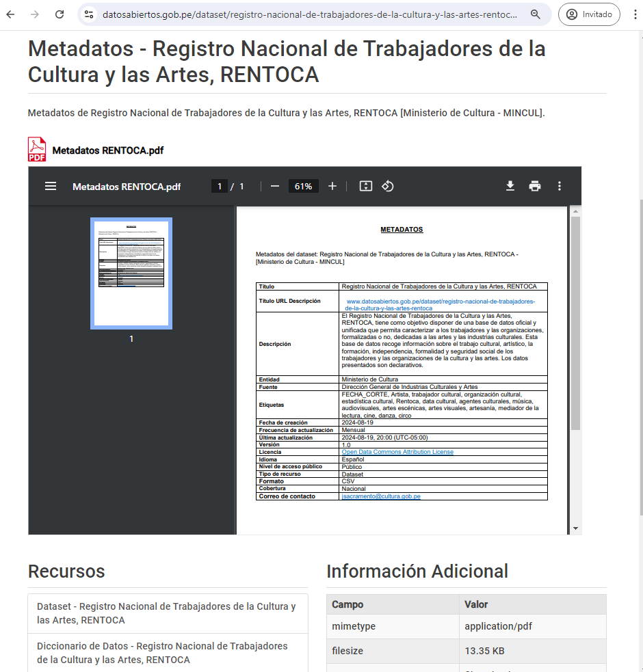The height and width of the screenshot is (672, 643).
Task: Go back to the previous page
Action: coord(10,14)
